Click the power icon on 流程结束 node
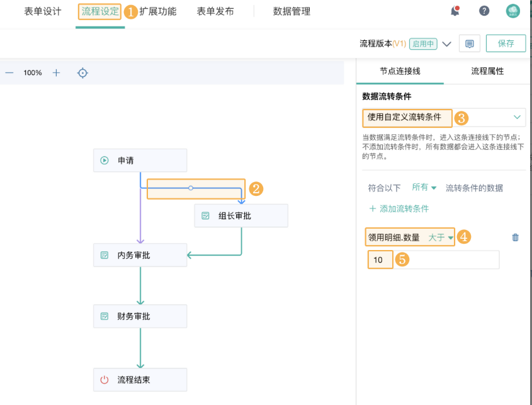Image resolution: width=532 pixels, height=405 pixels. (105, 380)
